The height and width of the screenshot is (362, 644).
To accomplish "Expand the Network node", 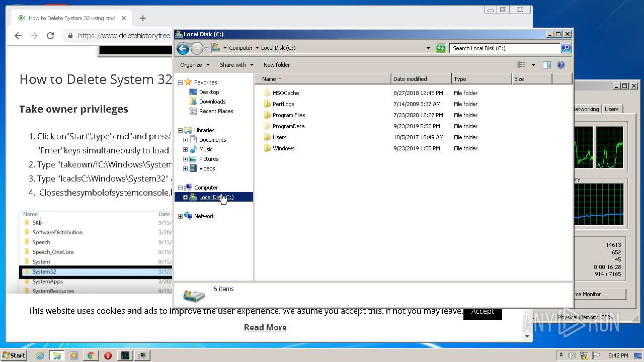I will coord(180,216).
